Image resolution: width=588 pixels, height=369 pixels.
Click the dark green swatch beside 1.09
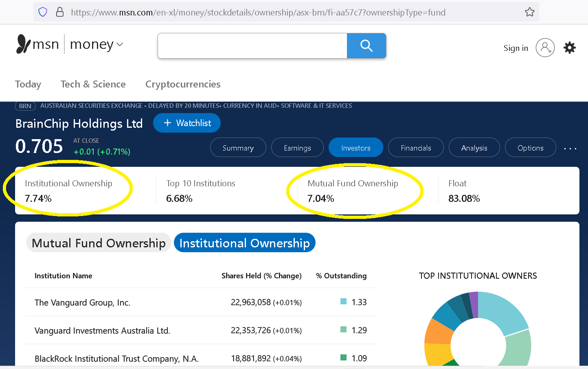343,358
